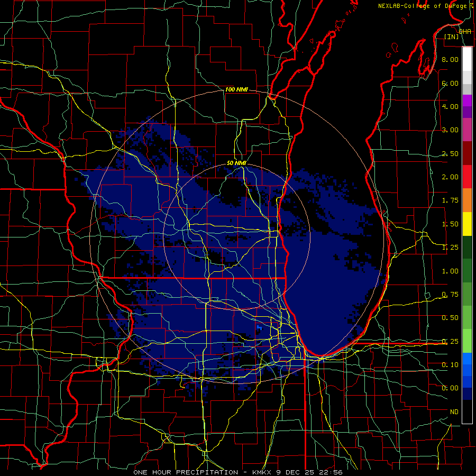Click the "KMKX" radar site identifier

262,472
